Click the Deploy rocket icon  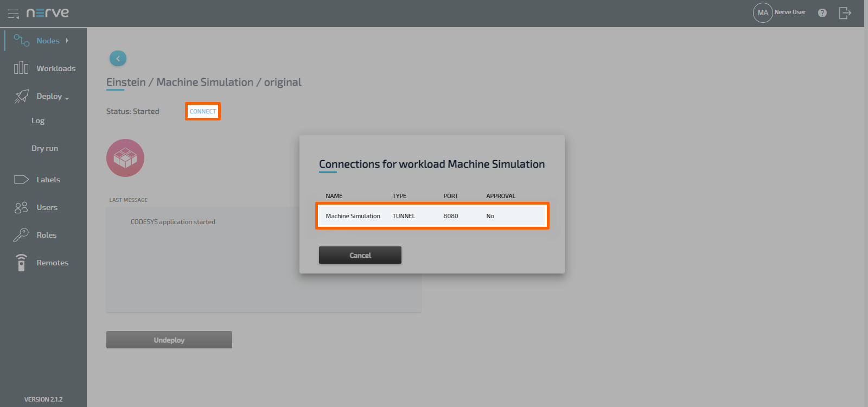point(22,96)
